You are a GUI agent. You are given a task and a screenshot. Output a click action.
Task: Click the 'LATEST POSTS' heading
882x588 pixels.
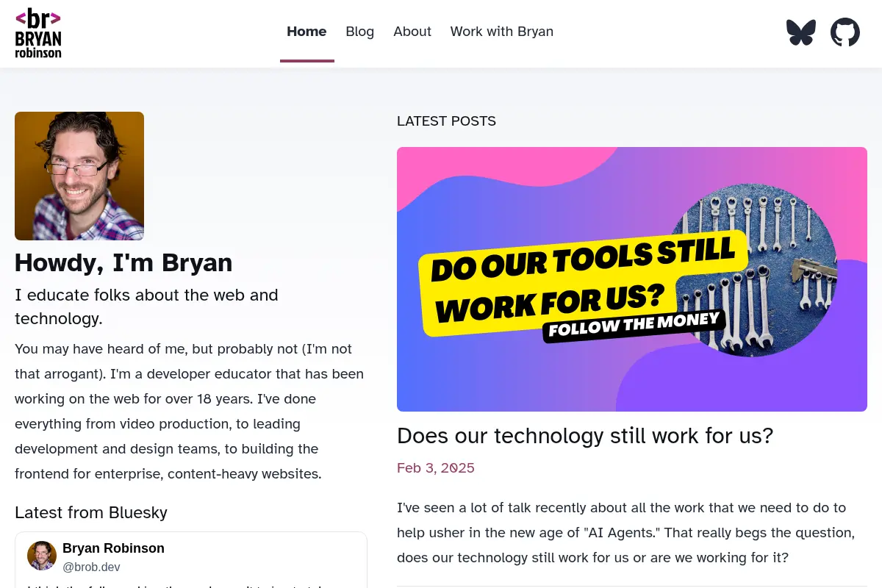(446, 121)
